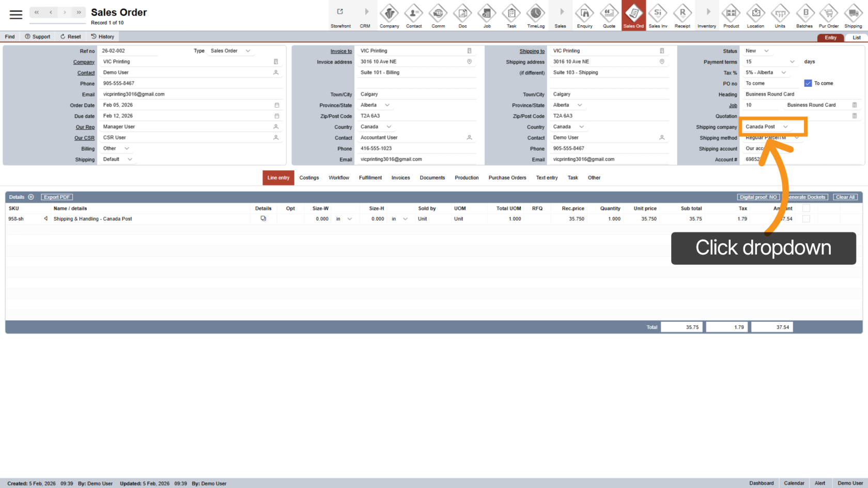Image resolution: width=868 pixels, height=488 pixels.
Task: Add a line with Details plus icon
Action: tap(31, 197)
